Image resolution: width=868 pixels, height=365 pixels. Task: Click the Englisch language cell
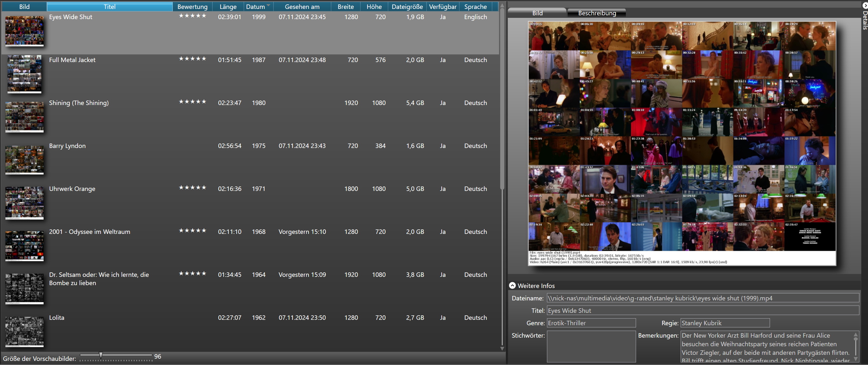[475, 17]
